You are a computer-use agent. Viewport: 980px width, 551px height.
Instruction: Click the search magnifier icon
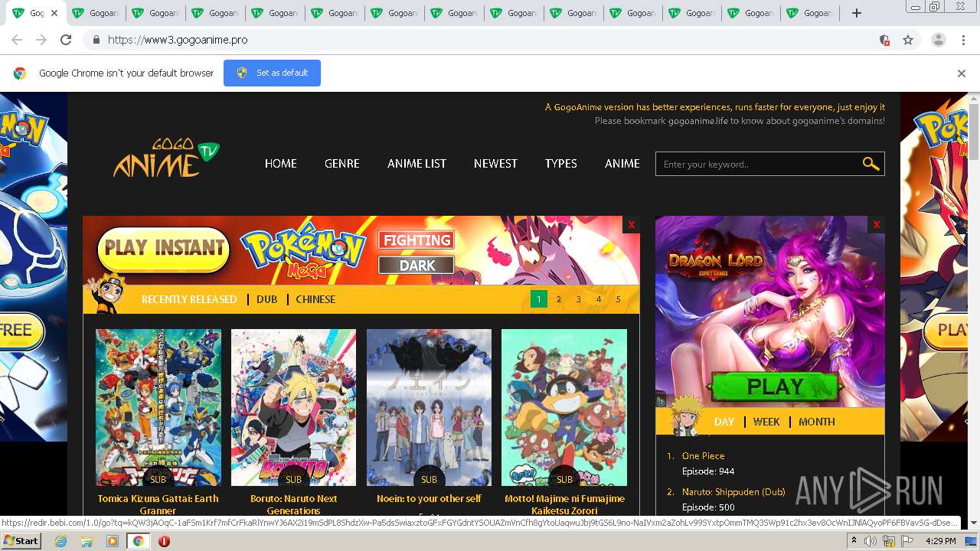click(x=871, y=164)
